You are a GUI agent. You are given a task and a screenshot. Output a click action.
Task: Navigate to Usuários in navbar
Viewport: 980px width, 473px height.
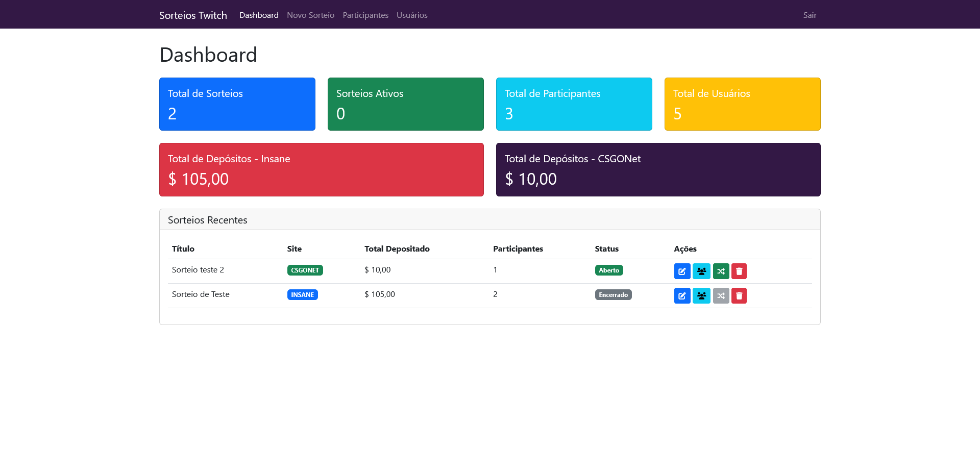(x=412, y=15)
